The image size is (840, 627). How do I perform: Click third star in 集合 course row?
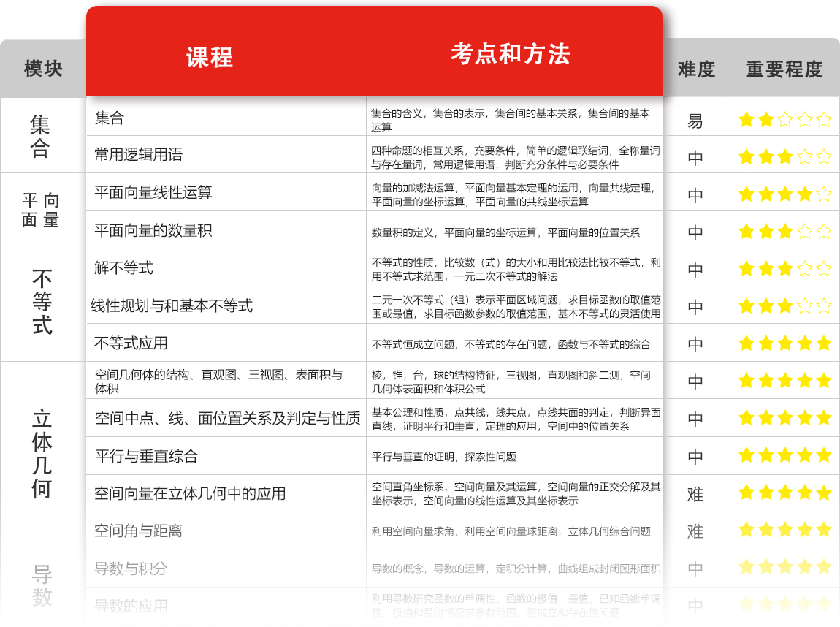785,120
